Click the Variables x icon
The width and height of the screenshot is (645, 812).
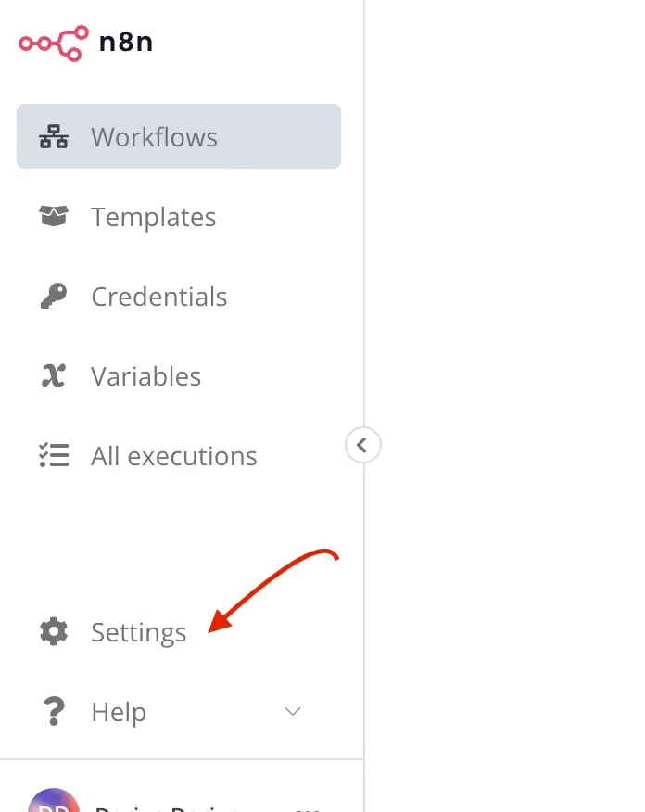pos(54,376)
